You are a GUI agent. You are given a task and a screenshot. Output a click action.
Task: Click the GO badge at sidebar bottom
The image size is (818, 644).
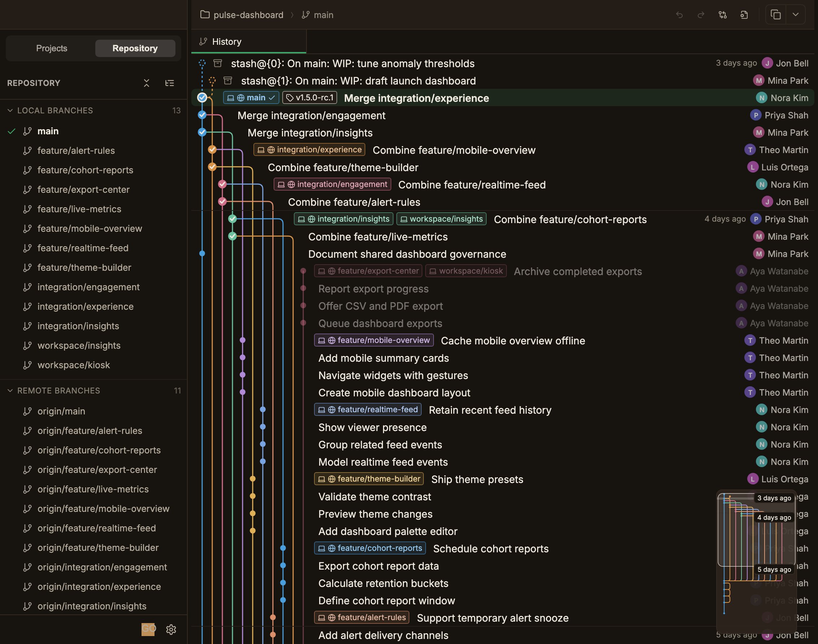[148, 629]
